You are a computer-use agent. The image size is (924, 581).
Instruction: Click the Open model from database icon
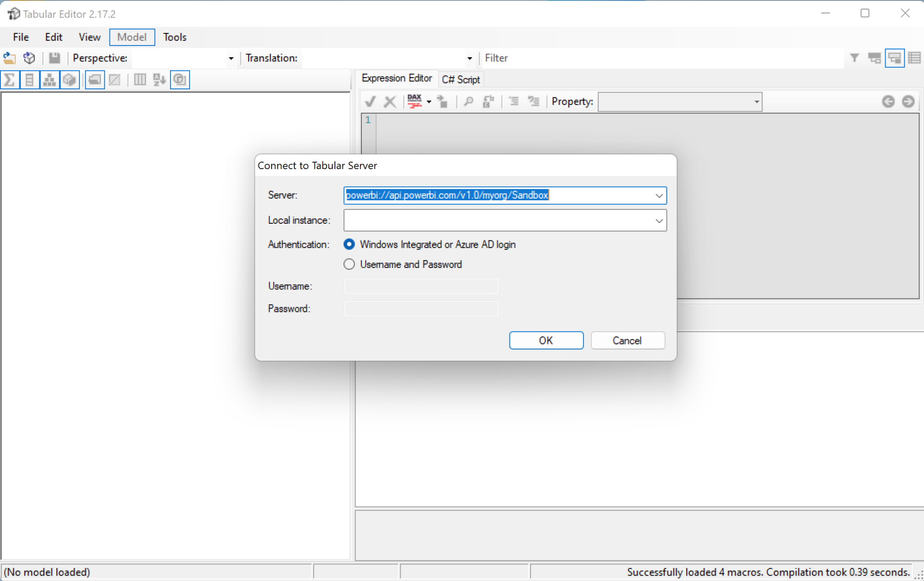[29, 58]
